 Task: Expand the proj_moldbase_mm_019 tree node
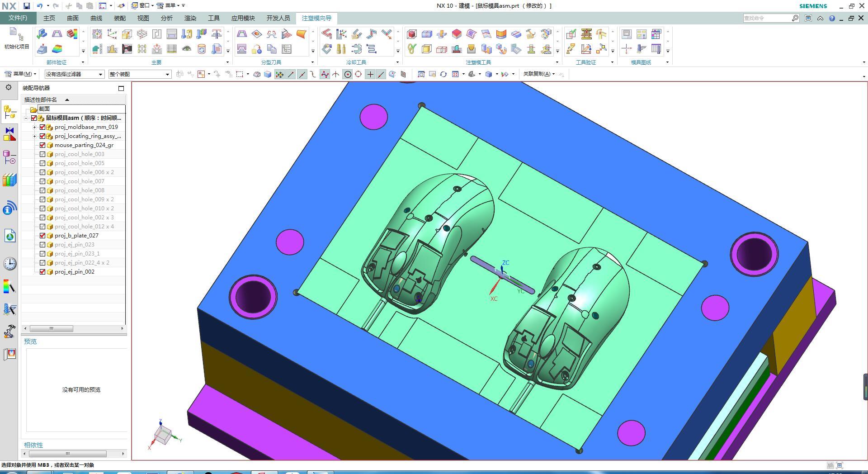(34, 127)
